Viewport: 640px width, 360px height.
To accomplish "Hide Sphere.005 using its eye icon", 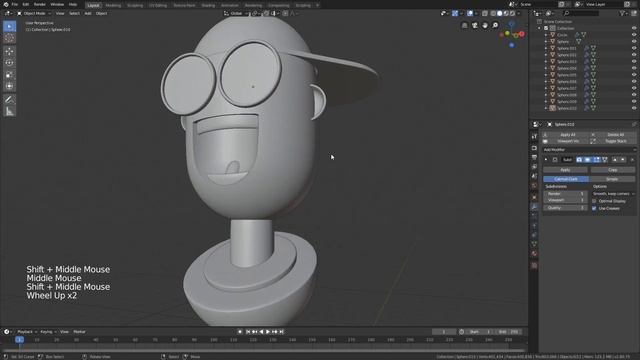I will (634, 75).
